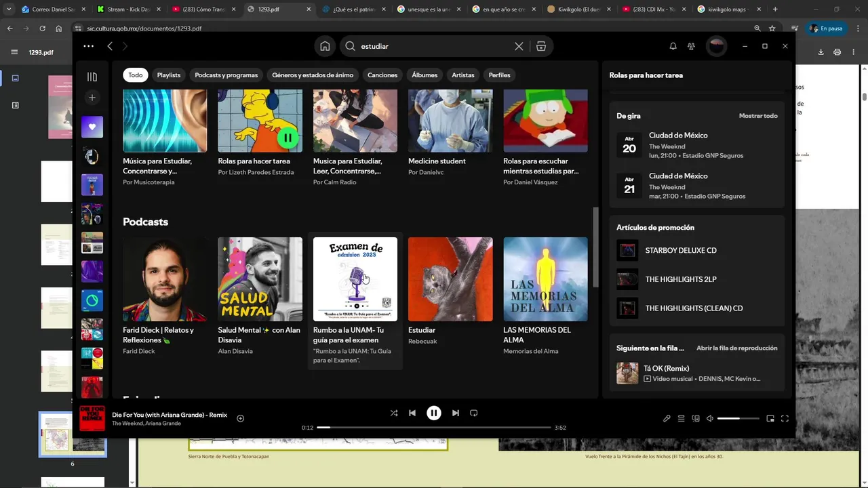Add Die For You to Liked Songs
This screenshot has height=488, width=868.
point(240,418)
